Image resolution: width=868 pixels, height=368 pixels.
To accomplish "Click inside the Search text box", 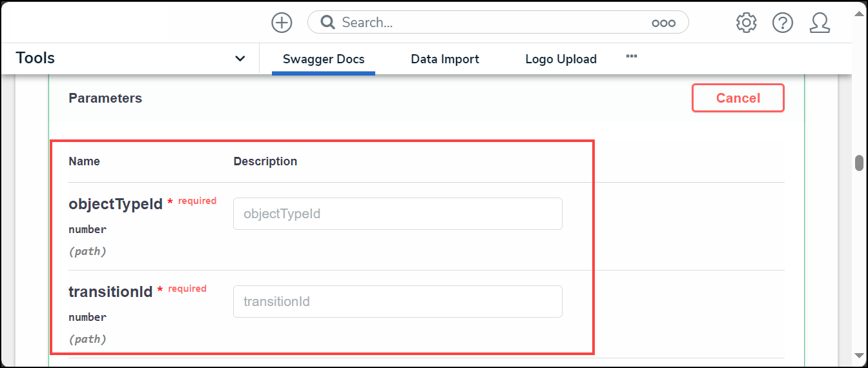I will [x=491, y=23].
